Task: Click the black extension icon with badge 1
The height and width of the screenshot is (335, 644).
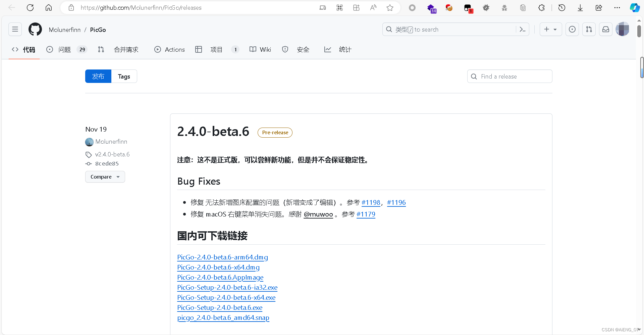Action: pos(468,8)
